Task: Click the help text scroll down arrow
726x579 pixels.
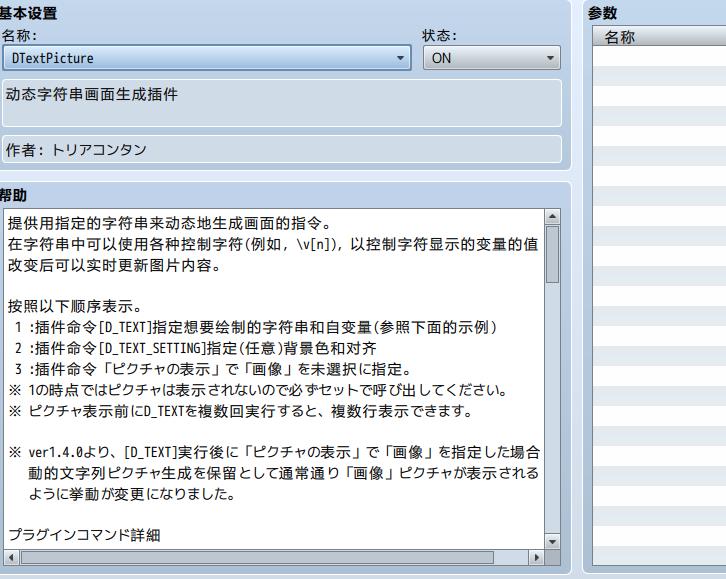Action: (552, 541)
